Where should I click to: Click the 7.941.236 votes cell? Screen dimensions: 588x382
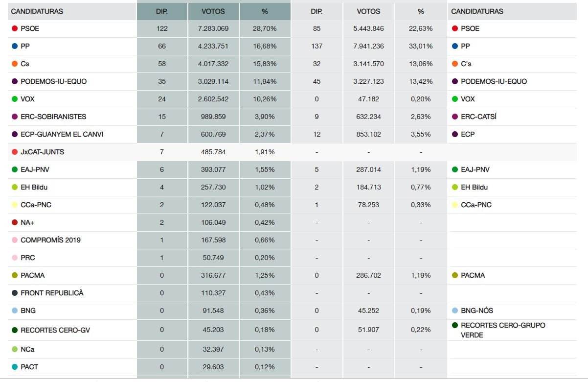point(368,46)
